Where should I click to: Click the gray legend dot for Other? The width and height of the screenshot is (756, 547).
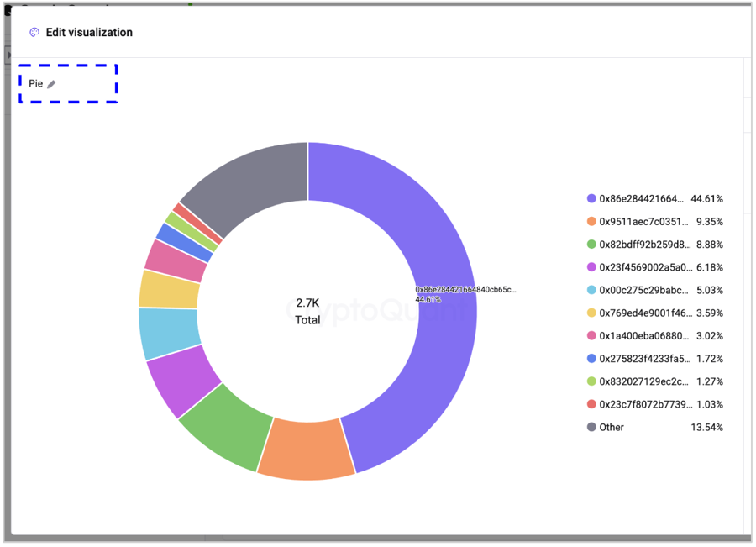coord(591,427)
